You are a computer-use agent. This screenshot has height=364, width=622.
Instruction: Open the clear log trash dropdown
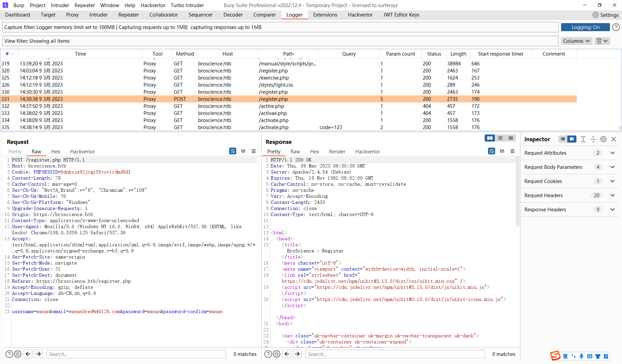(x=602, y=41)
